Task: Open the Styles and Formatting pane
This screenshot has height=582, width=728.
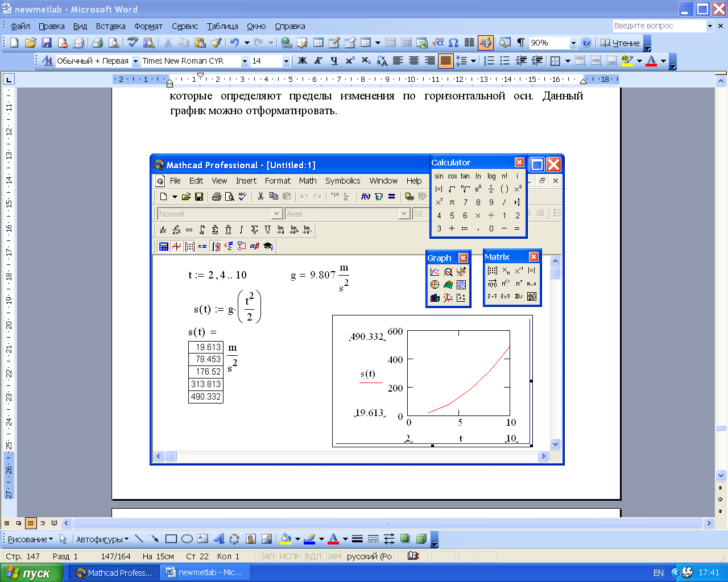Action: tap(48, 61)
